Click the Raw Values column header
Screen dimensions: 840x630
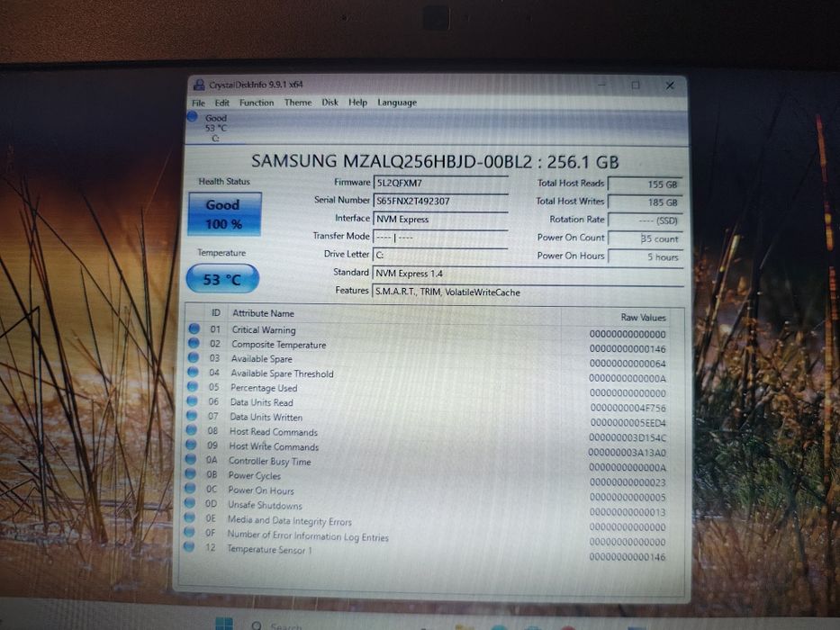[x=643, y=318]
